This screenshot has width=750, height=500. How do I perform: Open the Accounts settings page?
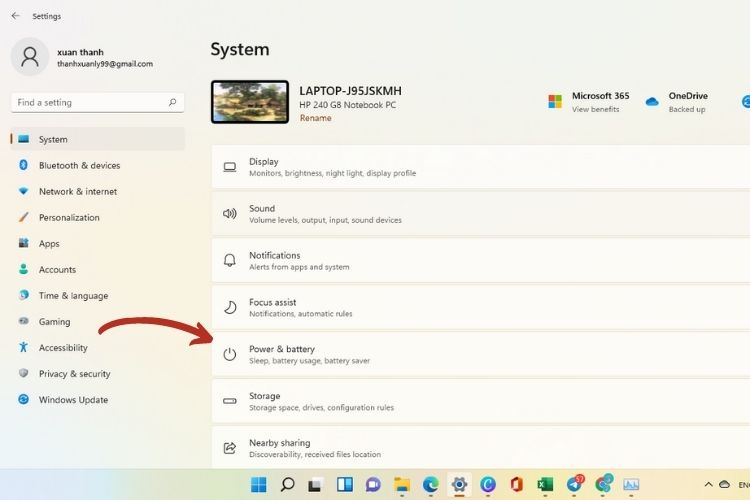[98, 269]
